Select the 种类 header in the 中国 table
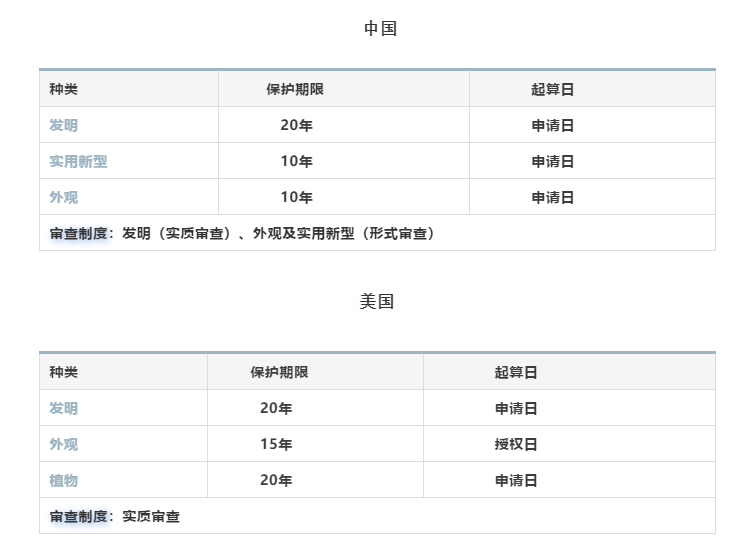Viewport: 738px width, 559px height. coord(63,90)
